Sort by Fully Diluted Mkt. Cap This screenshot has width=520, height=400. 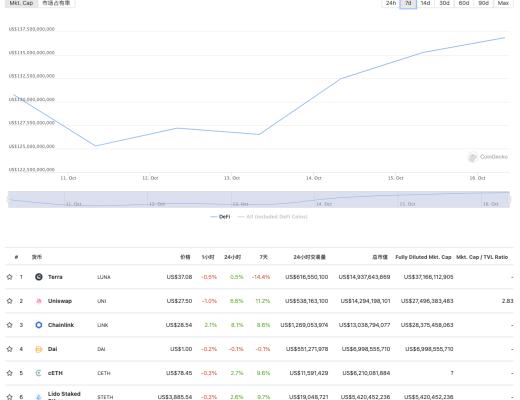tap(423, 257)
